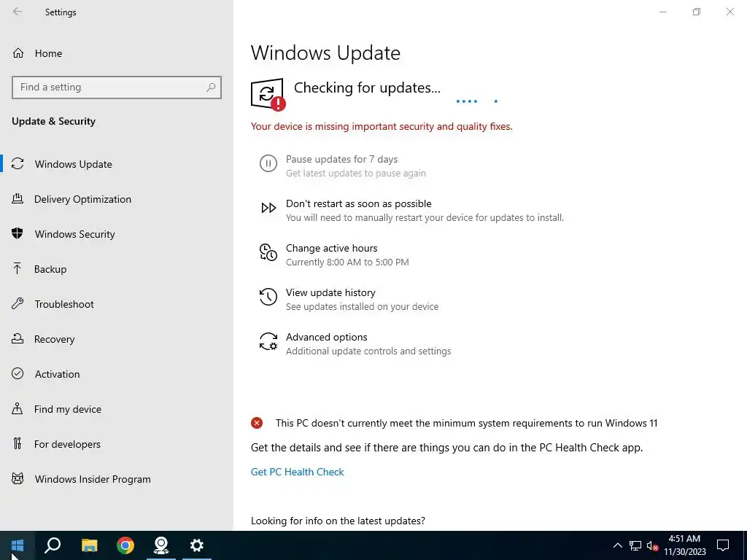Open taskbar search magnifier
Image resolution: width=747 pixels, height=560 pixels.
tap(53, 545)
